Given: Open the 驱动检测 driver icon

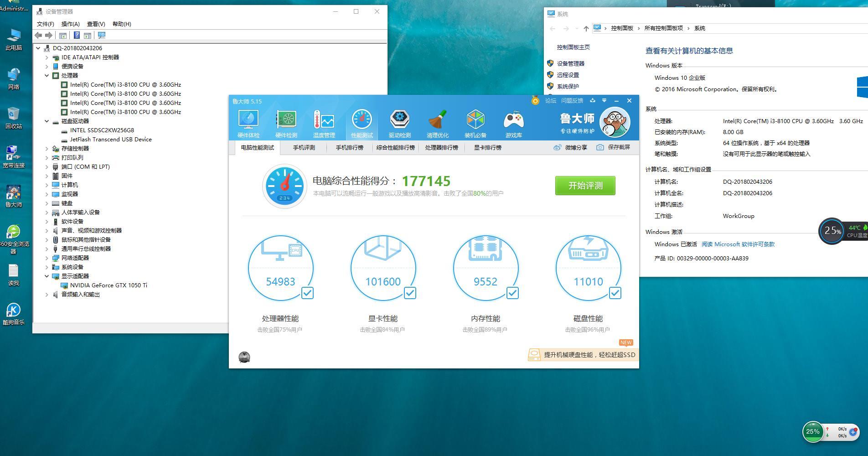Looking at the screenshot, I should (x=400, y=124).
